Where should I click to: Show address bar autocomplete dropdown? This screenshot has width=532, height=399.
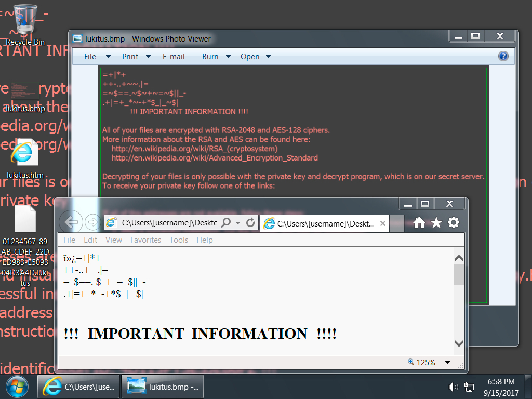coord(238,223)
